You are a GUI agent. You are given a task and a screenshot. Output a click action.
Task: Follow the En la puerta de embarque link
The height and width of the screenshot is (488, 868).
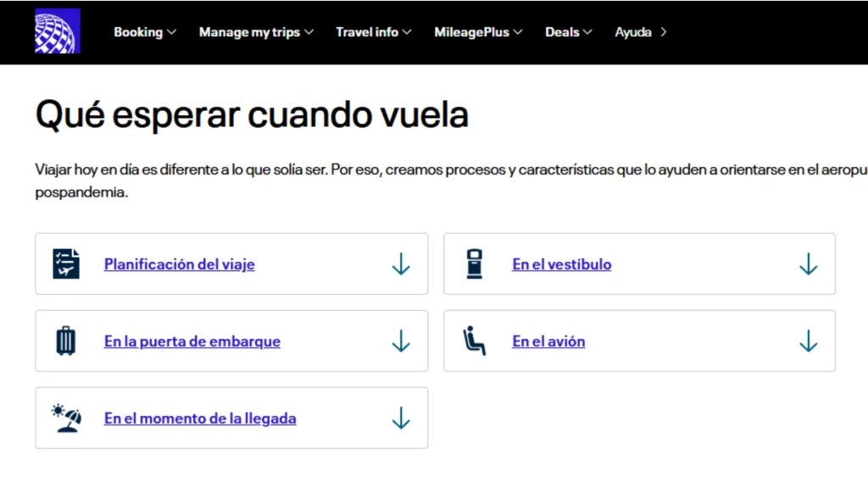(192, 341)
